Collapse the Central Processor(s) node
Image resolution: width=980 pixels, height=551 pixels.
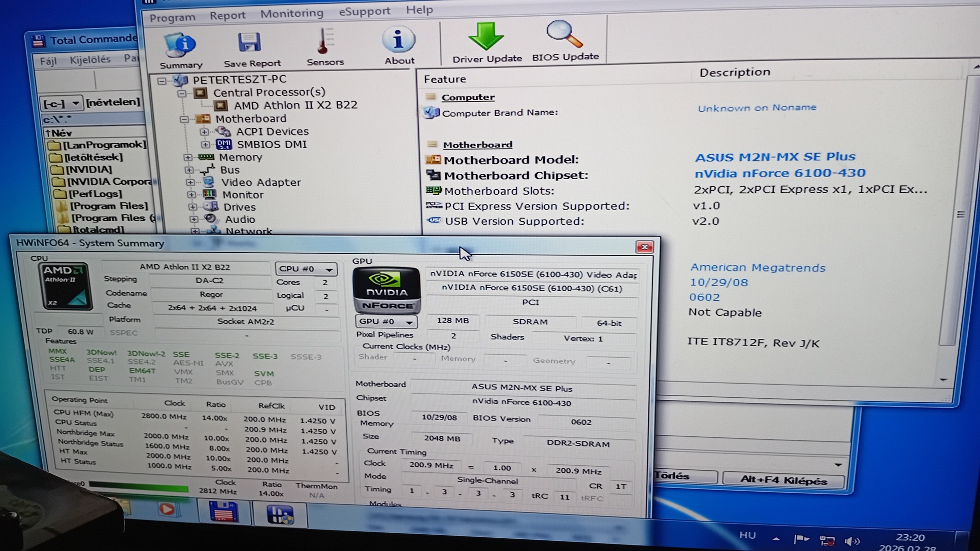point(182,93)
